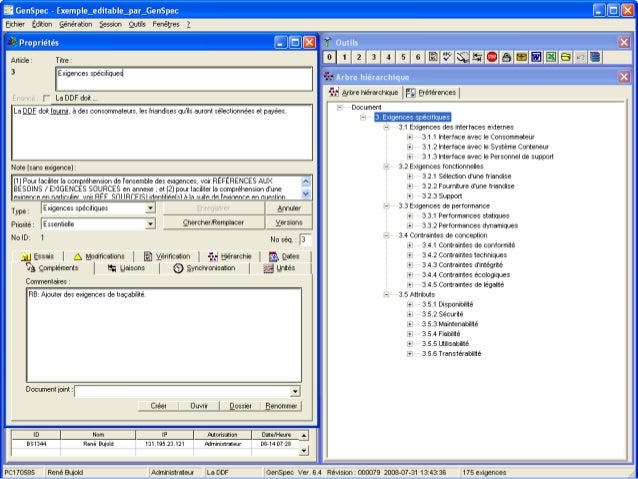Select level 2 button in Outils toolbar
The height and width of the screenshot is (479, 638).
tap(359, 57)
